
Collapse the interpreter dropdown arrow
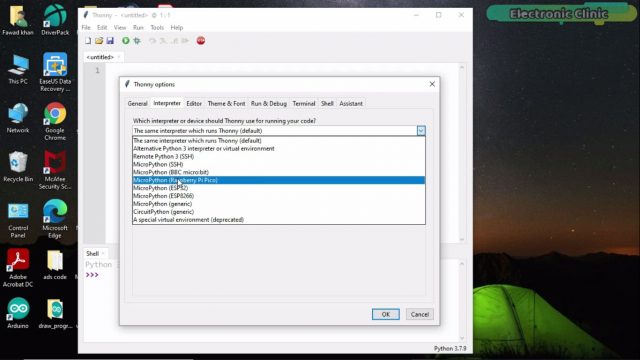click(421, 131)
